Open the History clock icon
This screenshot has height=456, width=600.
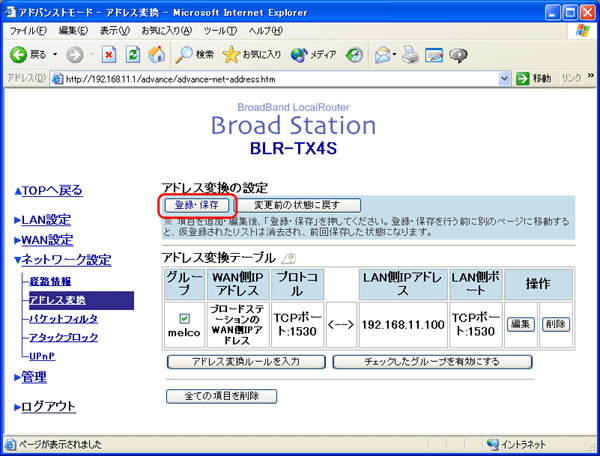coord(354,55)
